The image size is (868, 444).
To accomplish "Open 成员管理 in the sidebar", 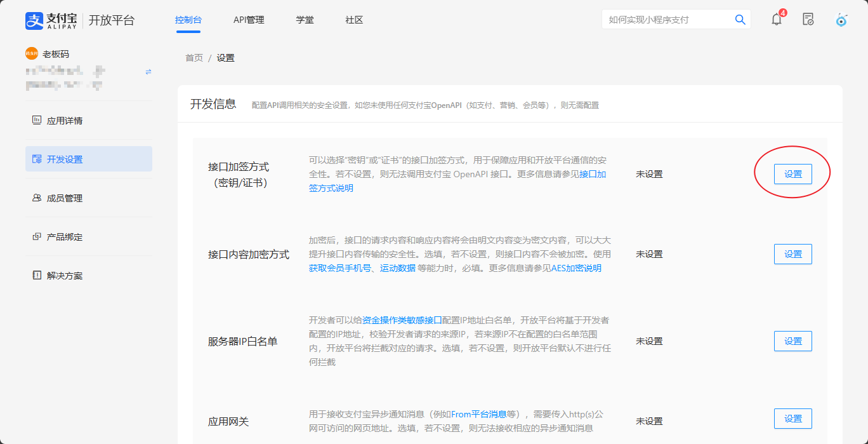I will 64,198.
